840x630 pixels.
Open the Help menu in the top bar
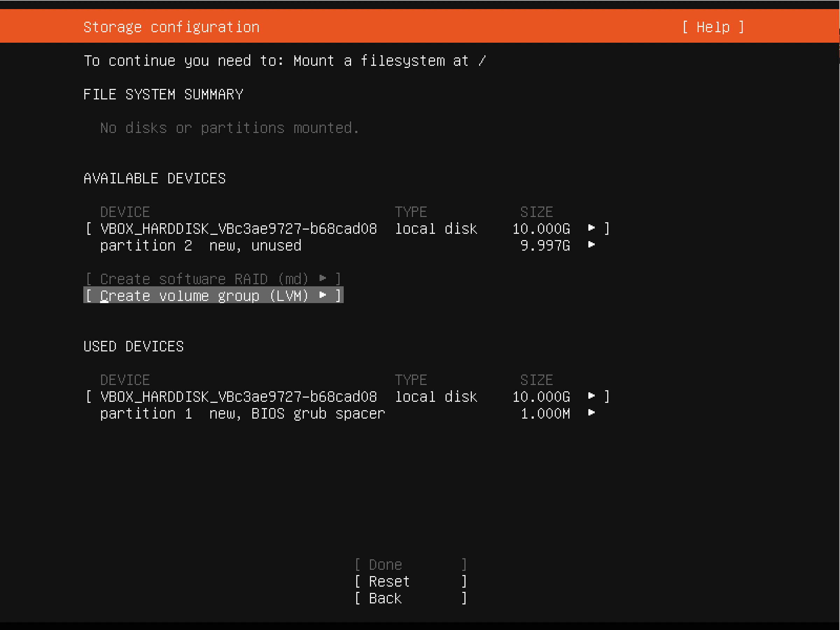pyautogui.click(x=713, y=27)
